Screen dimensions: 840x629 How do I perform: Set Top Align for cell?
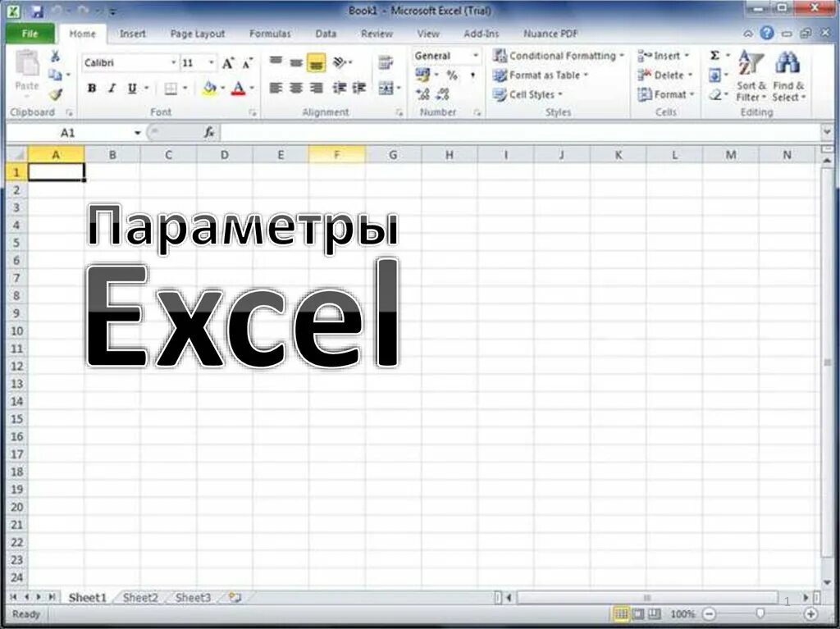point(276,62)
